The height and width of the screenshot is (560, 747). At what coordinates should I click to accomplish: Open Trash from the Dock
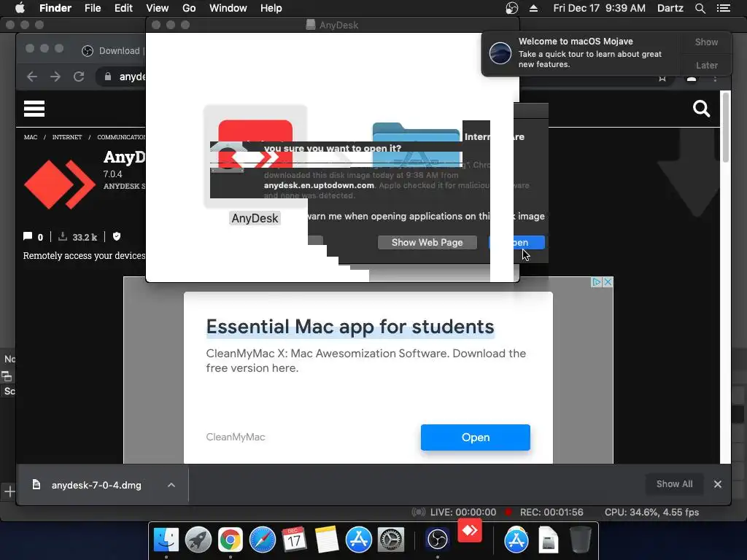[580, 540]
